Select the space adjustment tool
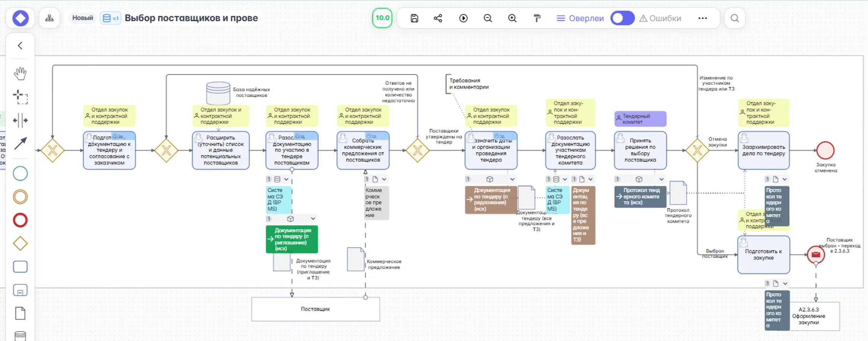 coord(20,120)
